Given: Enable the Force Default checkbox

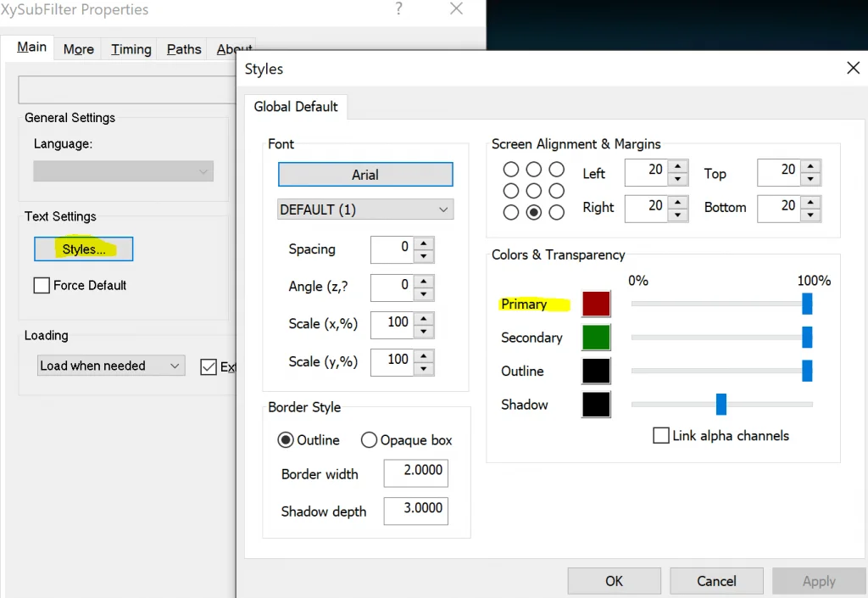Looking at the screenshot, I should [42, 285].
